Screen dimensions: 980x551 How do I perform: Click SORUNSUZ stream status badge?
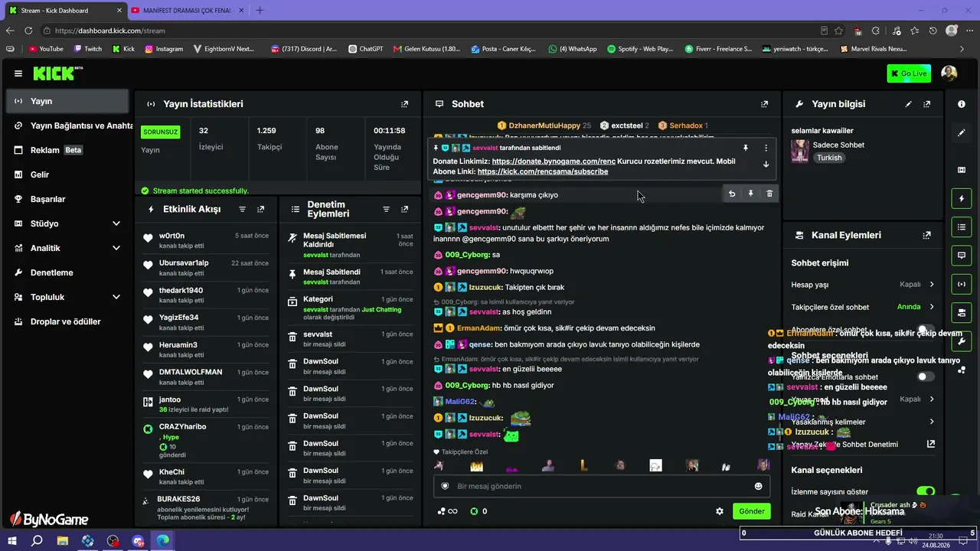(160, 132)
